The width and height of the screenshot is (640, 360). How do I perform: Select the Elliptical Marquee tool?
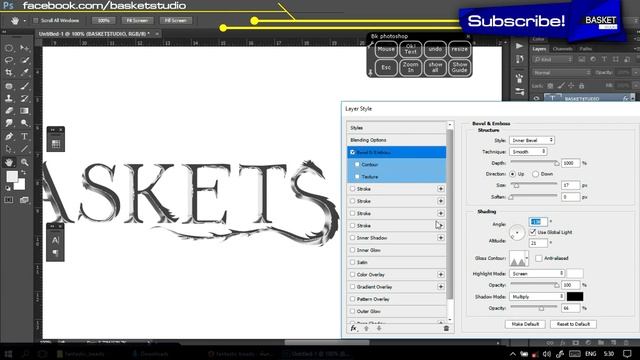point(9,48)
